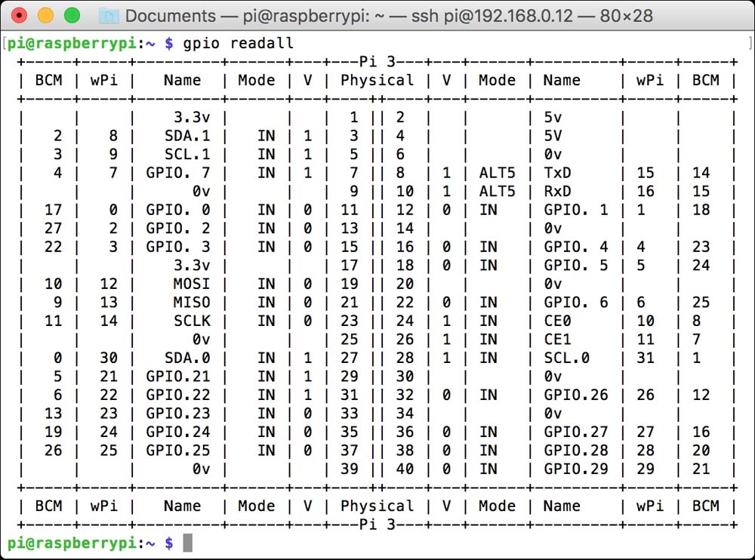755x560 pixels.
Task: Click the "Pi 3" label in the table's top border
Action: coord(378,62)
